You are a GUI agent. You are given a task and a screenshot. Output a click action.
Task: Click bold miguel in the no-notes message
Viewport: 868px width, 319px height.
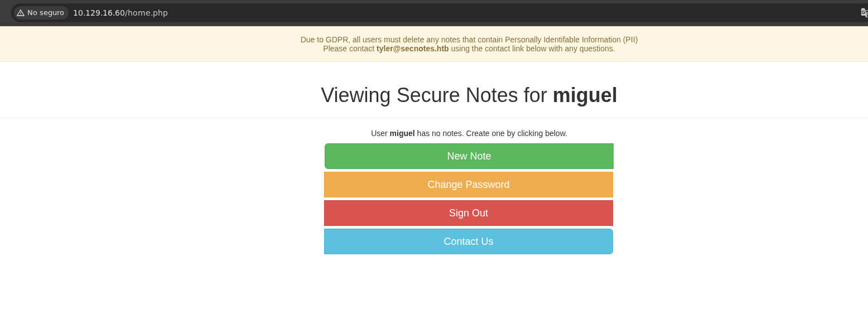[x=402, y=133]
